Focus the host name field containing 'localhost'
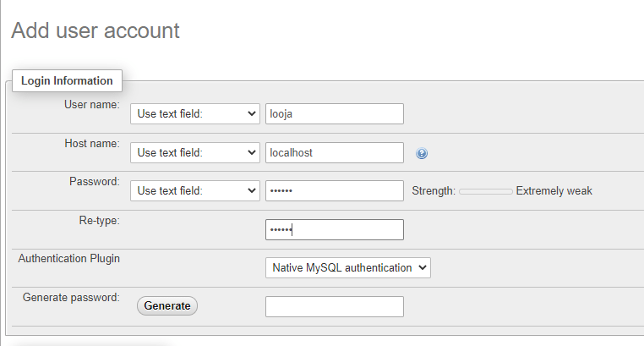This screenshot has width=644, height=346. 334,152
